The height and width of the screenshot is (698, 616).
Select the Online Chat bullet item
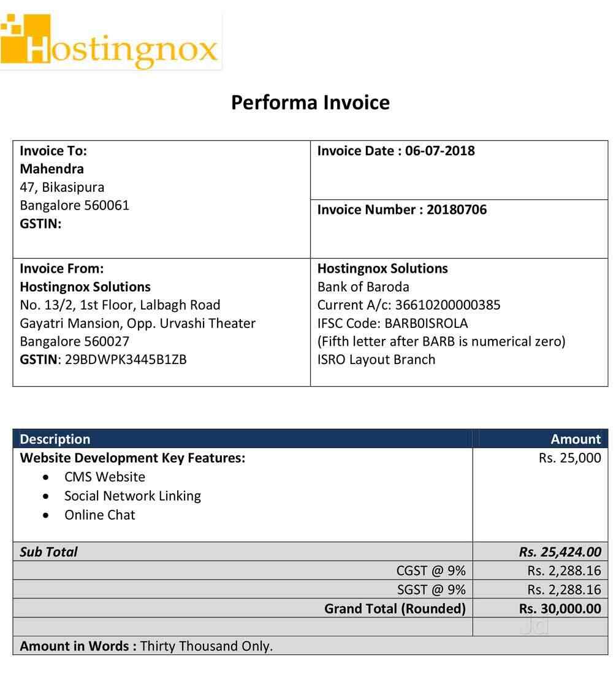coord(99,515)
